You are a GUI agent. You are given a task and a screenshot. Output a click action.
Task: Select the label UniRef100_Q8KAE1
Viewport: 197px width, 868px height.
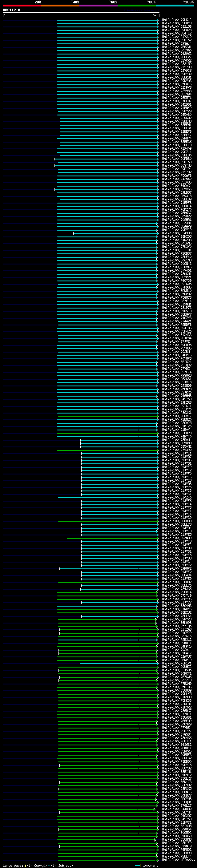click(177, 749)
